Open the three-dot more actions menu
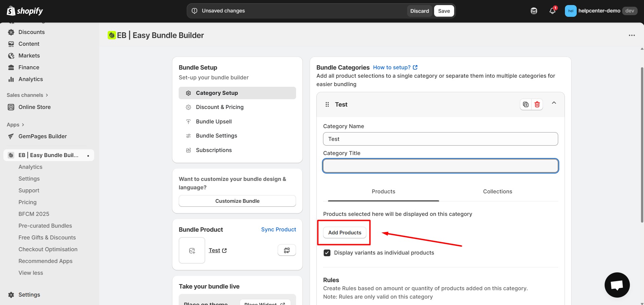 click(632, 35)
